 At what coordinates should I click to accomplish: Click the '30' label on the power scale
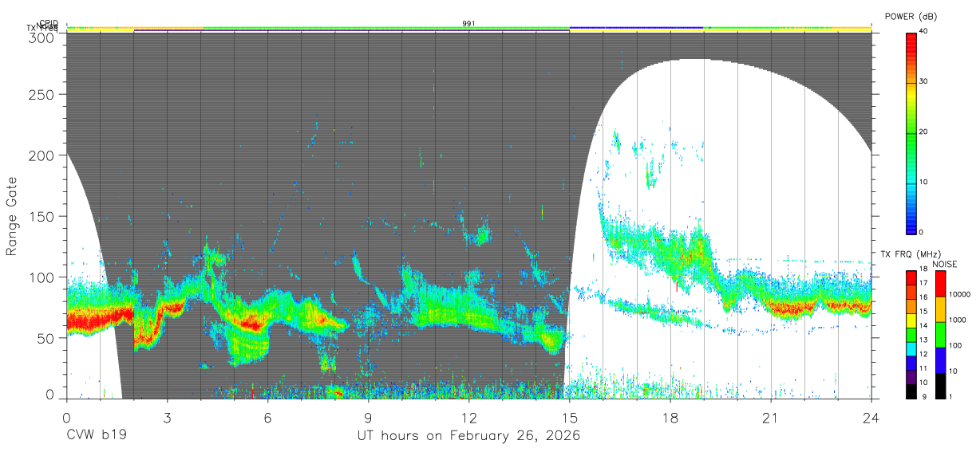924,81
